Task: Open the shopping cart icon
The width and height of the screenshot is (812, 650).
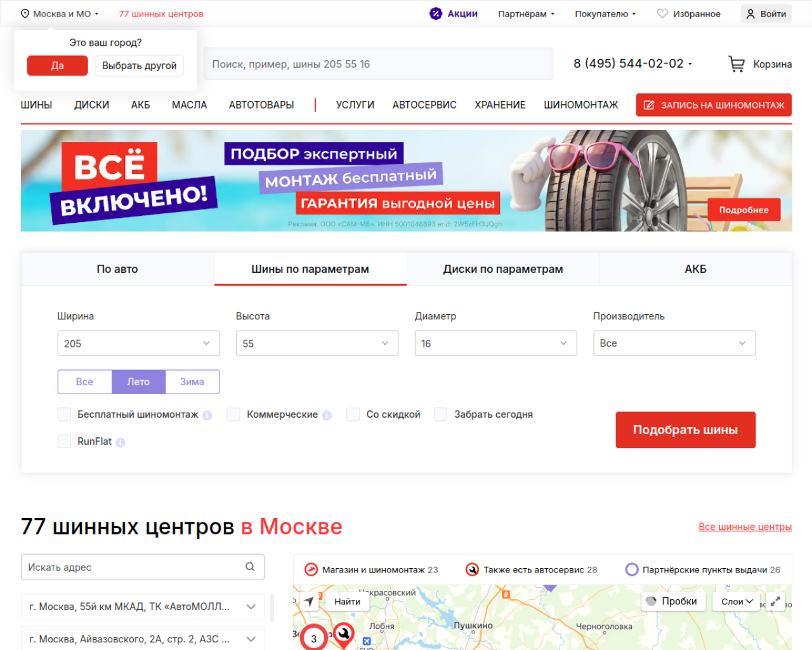Action: pos(737,64)
